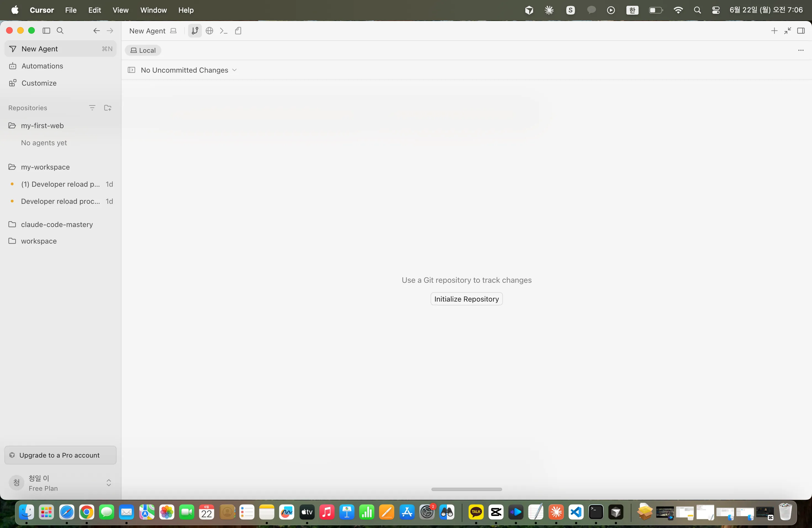Open the Edit menu
Image resolution: width=812 pixels, height=528 pixels.
[x=94, y=10]
